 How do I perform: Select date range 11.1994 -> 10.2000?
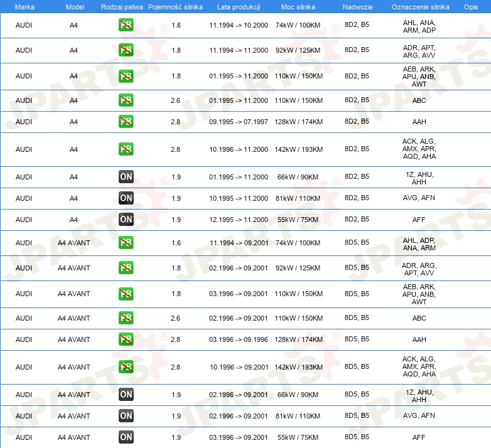pyautogui.click(x=239, y=25)
